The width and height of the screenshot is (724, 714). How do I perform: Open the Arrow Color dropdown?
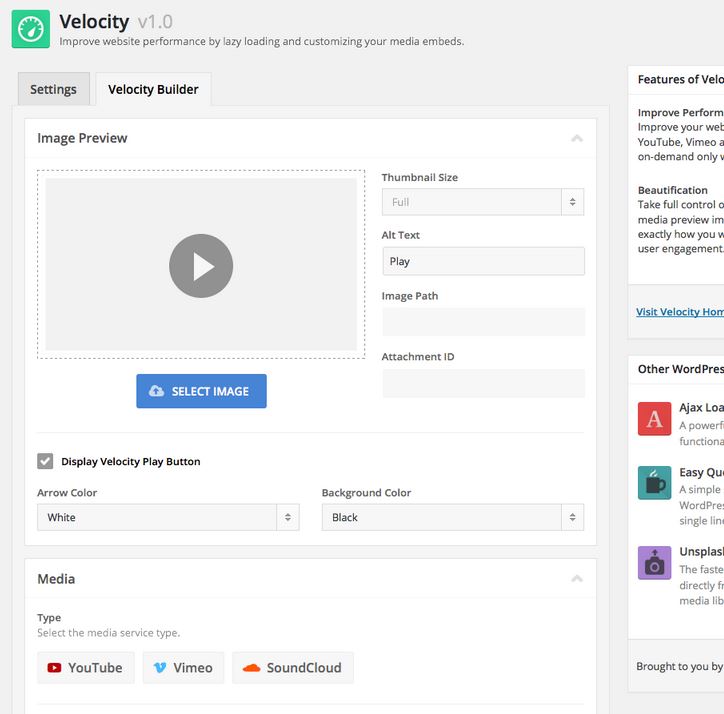pyautogui.click(x=168, y=517)
